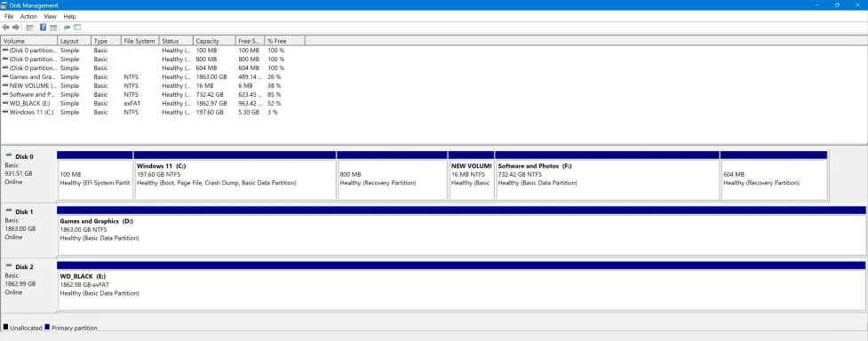This screenshot has height=341, width=868.
Task: Select the volume icon of the 604 MB partition row
Action: 5,68
